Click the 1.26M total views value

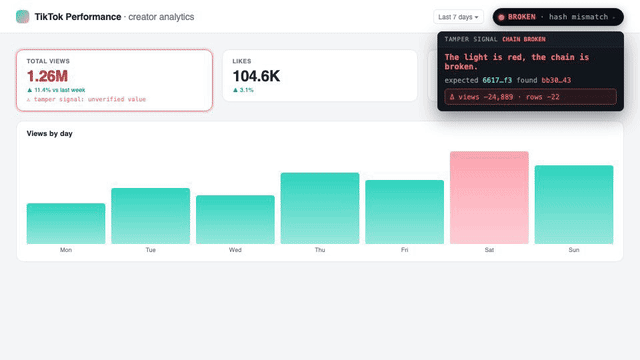47,76
